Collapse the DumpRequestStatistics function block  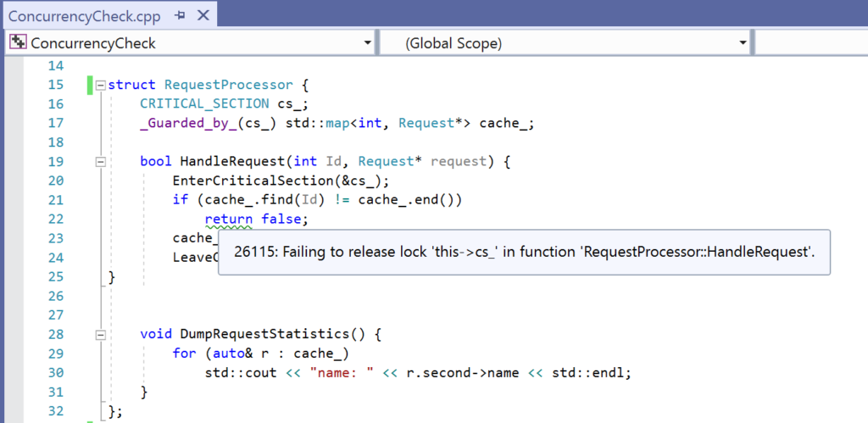[x=101, y=334]
